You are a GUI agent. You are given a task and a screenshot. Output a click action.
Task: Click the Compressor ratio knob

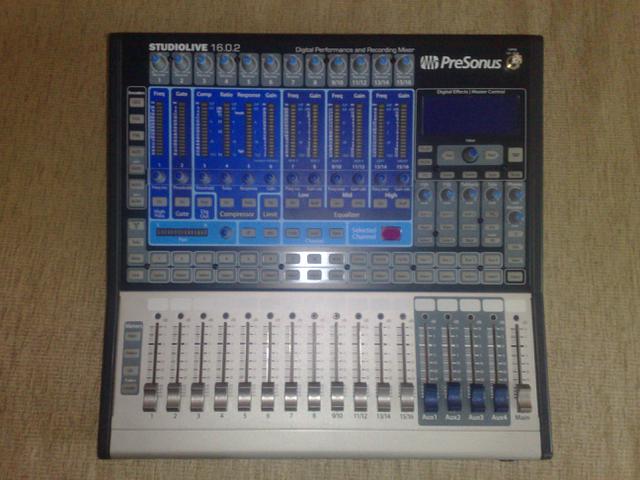coord(228,178)
